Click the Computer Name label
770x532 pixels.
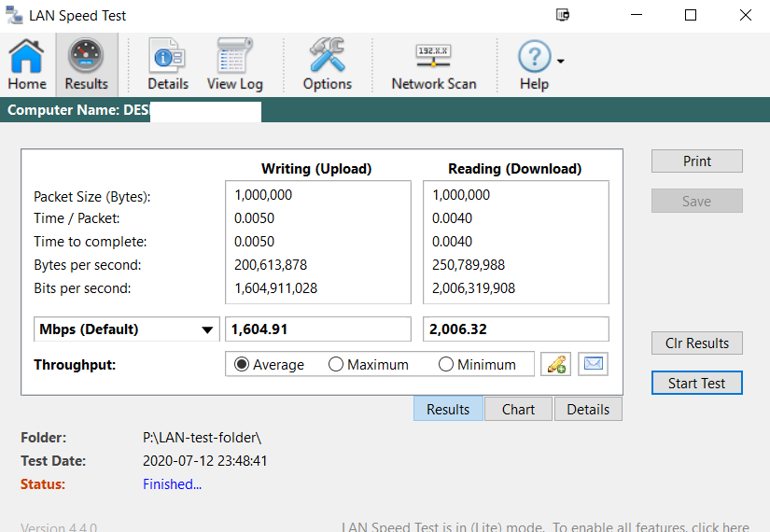[x=63, y=109]
